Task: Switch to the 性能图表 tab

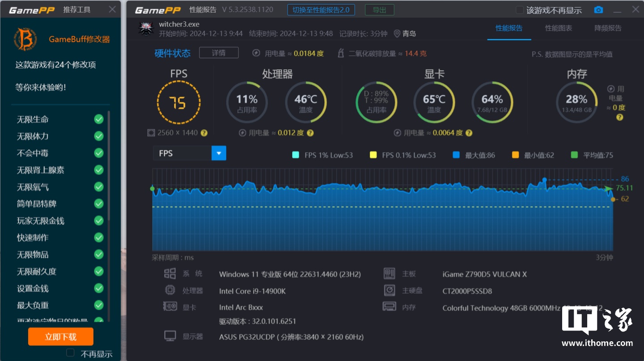Action: pyautogui.click(x=558, y=28)
